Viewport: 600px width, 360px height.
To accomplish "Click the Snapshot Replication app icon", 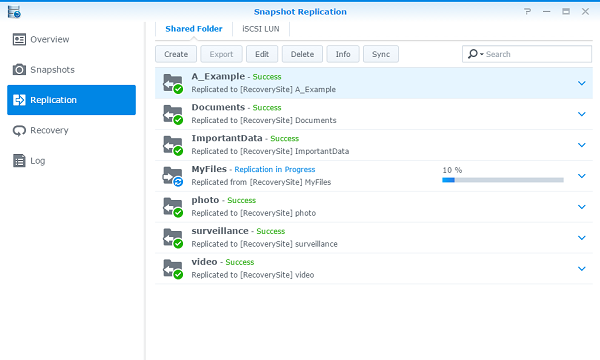I will pyautogui.click(x=14, y=12).
